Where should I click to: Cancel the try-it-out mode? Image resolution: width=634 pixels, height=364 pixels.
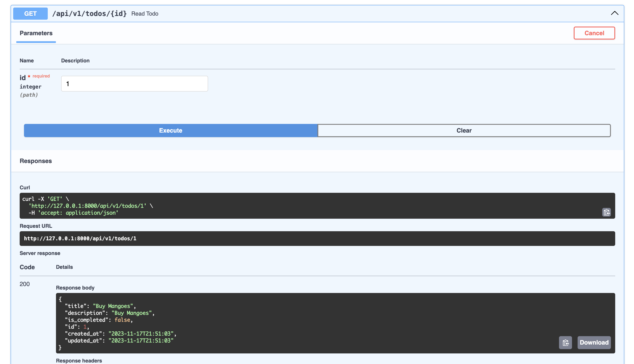[594, 33]
